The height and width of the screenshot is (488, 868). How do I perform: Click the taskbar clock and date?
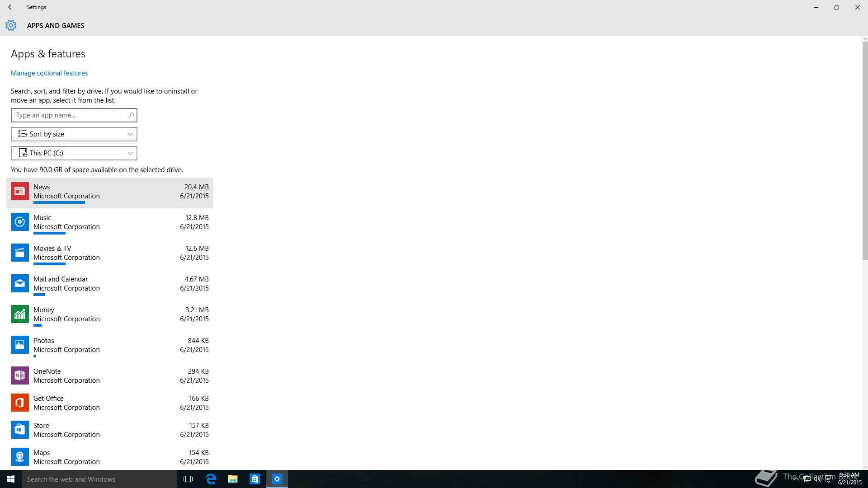849,479
